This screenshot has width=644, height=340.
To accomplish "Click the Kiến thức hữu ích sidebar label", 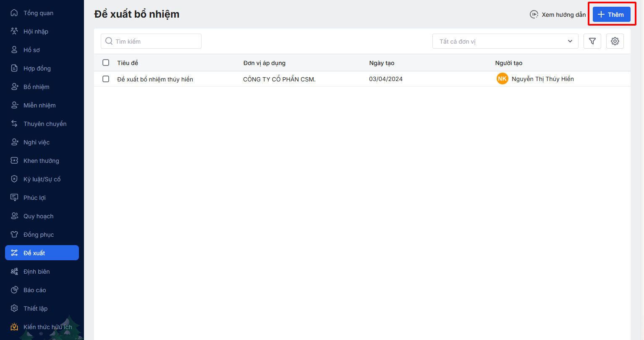I will pyautogui.click(x=48, y=327).
